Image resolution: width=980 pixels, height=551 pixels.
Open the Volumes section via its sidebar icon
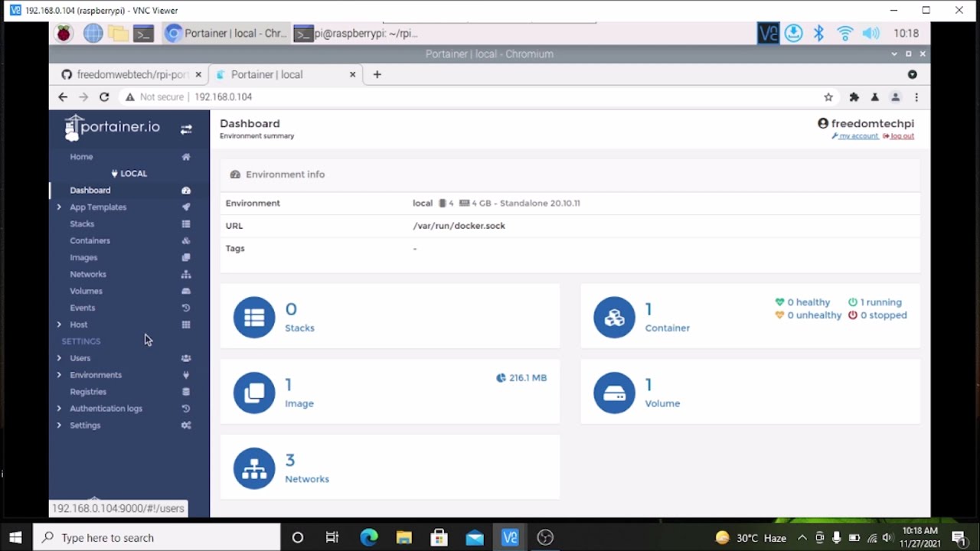[186, 292]
